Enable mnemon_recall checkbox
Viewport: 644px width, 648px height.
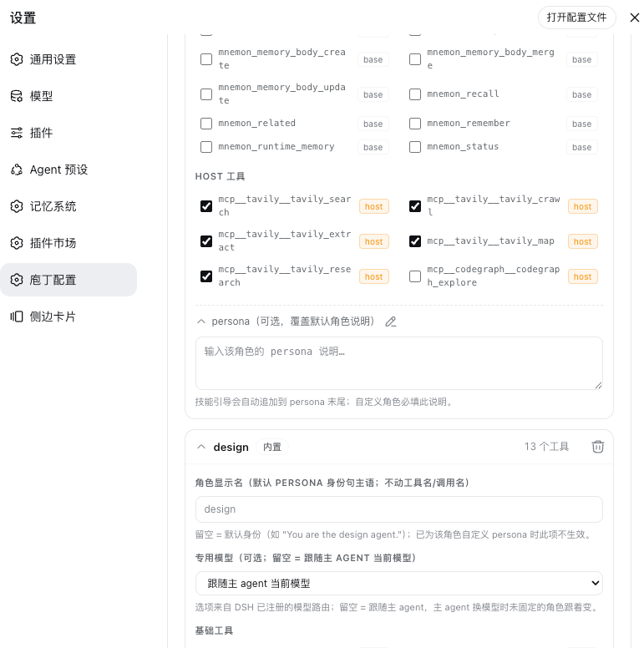click(415, 94)
